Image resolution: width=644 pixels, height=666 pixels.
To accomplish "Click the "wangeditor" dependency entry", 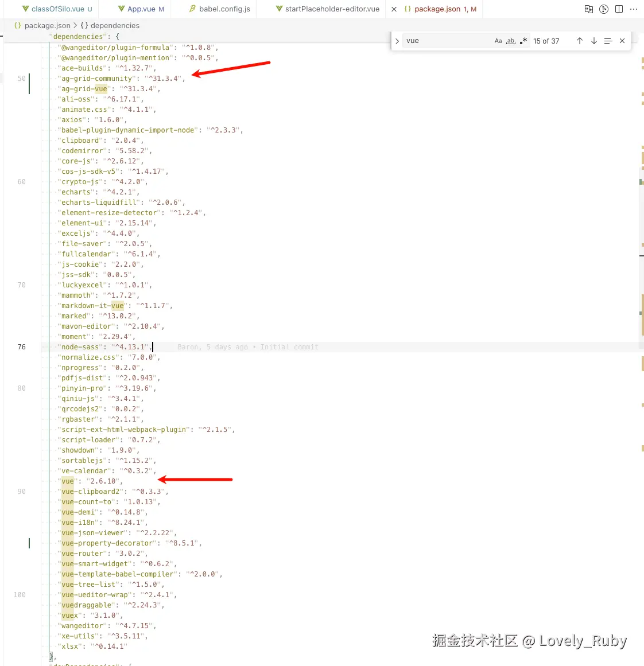I will [x=107, y=626].
